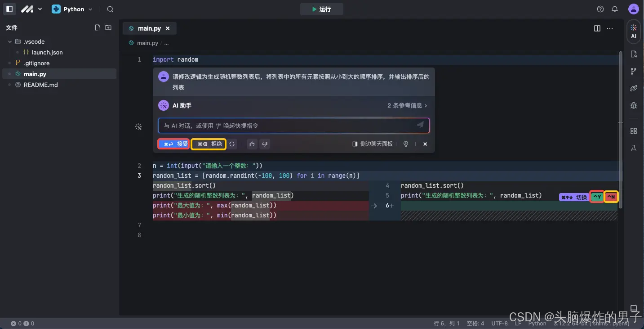Screen dimensions: 644x329
Task: Give thumbs up to the AI response
Action: pos(252,144)
